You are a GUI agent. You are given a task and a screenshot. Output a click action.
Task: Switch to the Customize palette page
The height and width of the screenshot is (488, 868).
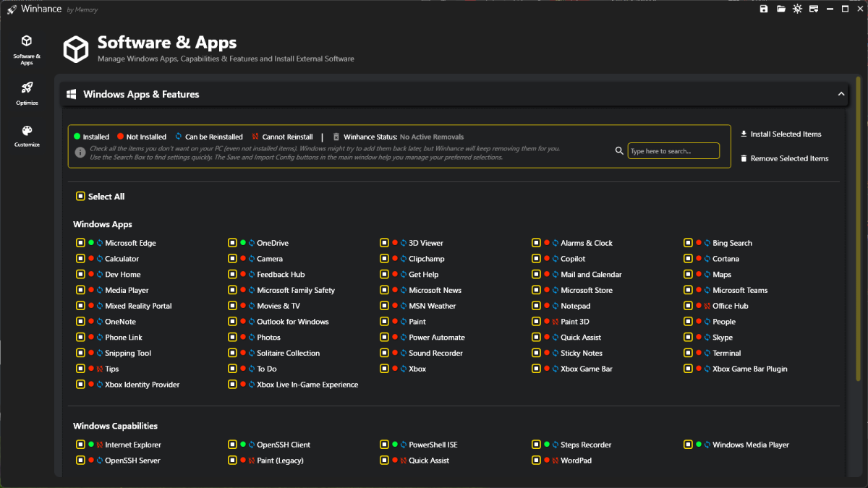(27, 134)
